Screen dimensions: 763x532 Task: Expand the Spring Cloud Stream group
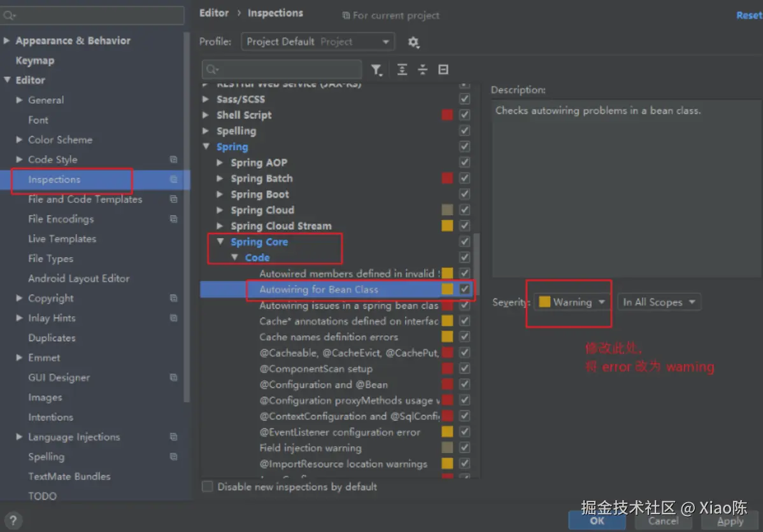pyautogui.click(x=220, y=226)
